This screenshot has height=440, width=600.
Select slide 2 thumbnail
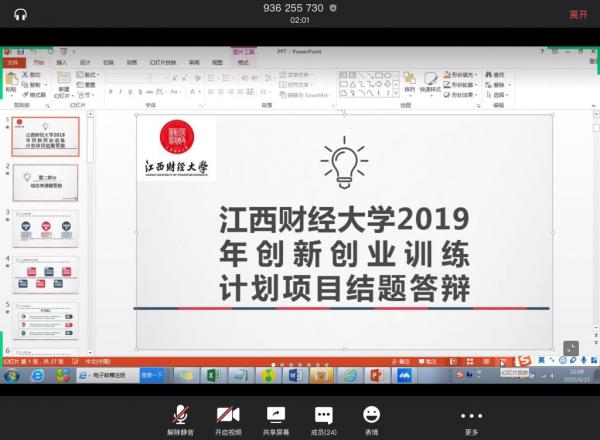coord(46,183)
